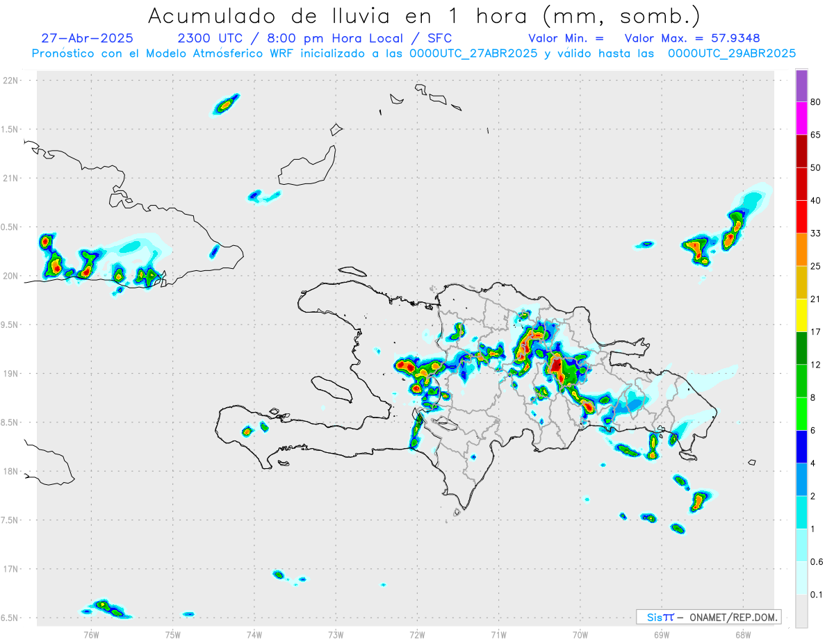Click the '19N' latitude label
834x644 pixels.
click(x=11, y=374)
